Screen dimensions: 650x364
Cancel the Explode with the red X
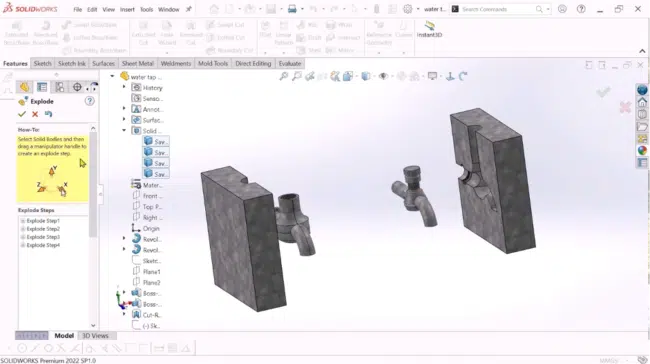35,114
